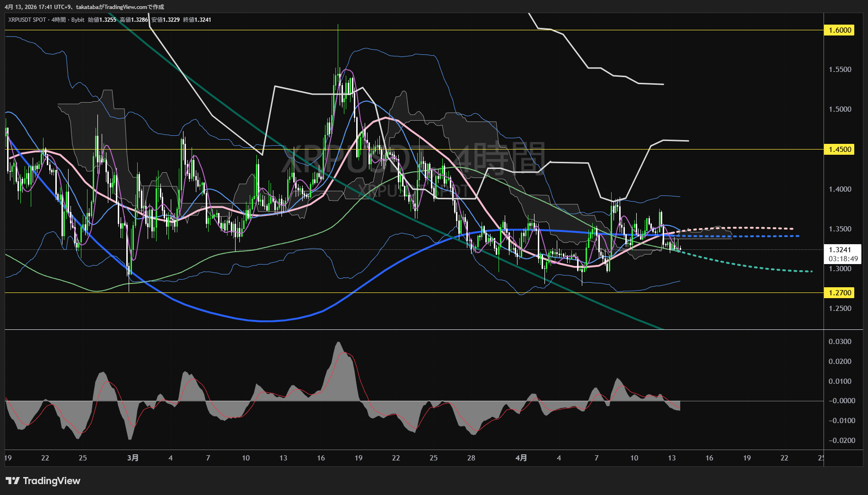The width and height of the screenshot is (868, 495).
Task: Click the 4月 label on the time axis
Action: click(x=521, y=458)
